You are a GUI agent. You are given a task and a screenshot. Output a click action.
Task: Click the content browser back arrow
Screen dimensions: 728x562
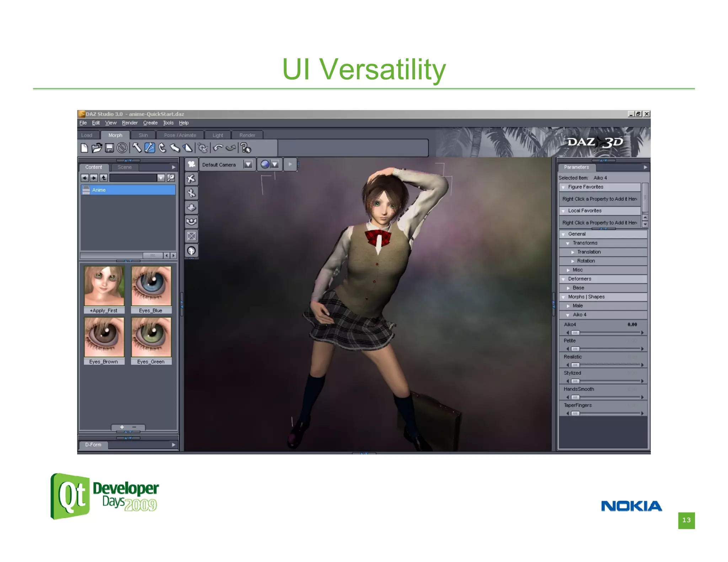pos(85,178)
